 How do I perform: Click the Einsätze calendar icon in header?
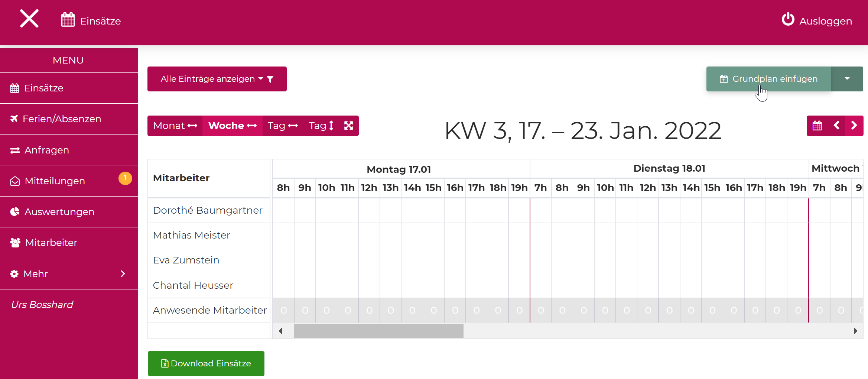[x=68, y=20]
